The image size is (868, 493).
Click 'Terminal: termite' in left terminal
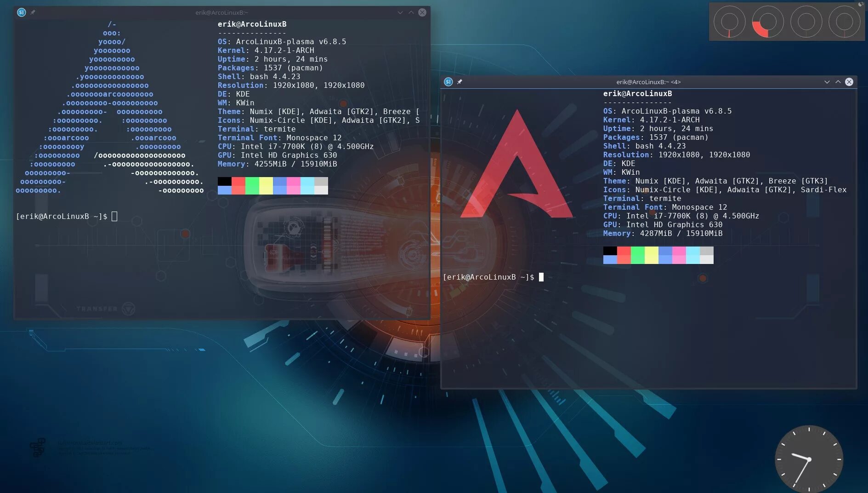(x=257, y=129)
